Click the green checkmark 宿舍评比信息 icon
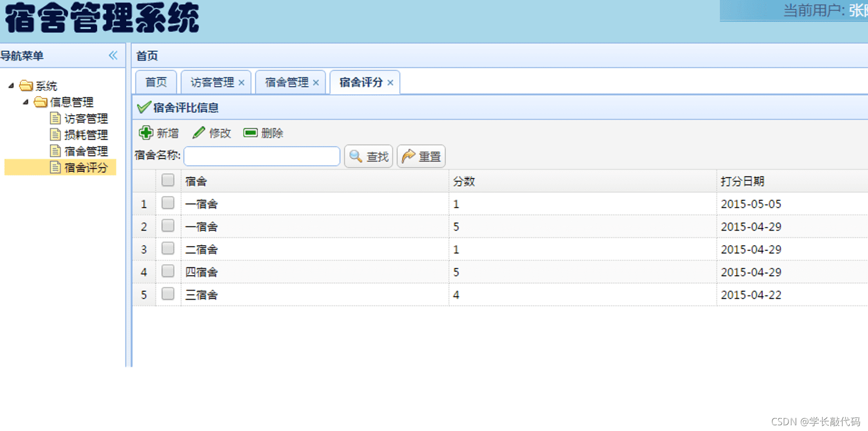This screenshot has width=868, height=431. [144, 107]
